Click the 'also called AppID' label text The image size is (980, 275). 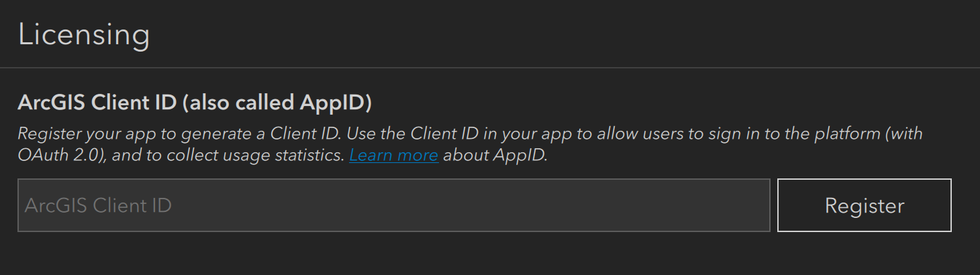(277, 103)
